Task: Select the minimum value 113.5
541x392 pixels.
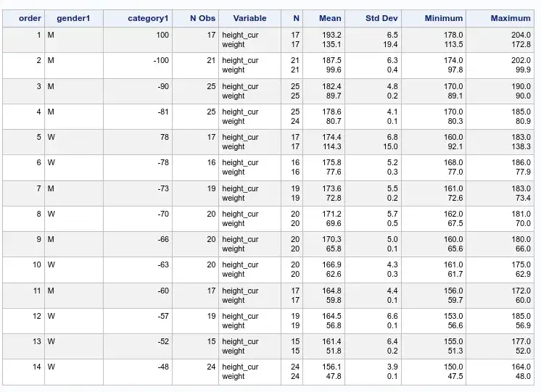Action: click(x=453, y=44)
